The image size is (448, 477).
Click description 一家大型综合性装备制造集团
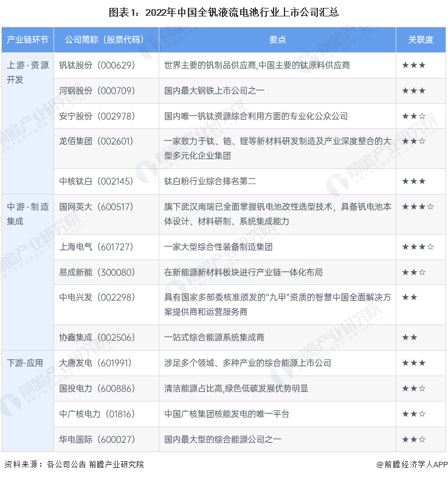pyautogui.click(x=218, y=247)
